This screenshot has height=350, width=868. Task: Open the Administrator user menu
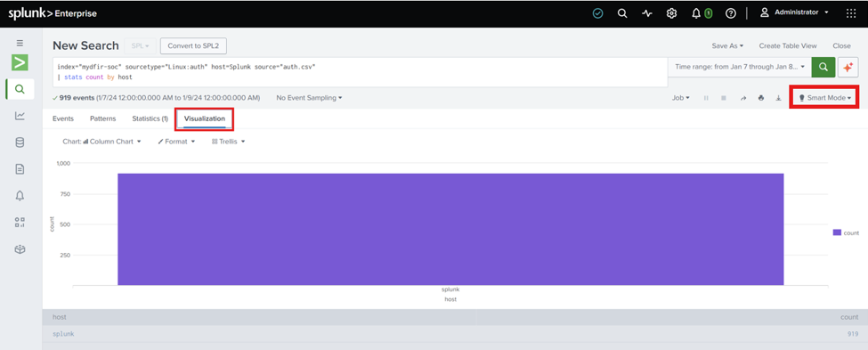794,12
